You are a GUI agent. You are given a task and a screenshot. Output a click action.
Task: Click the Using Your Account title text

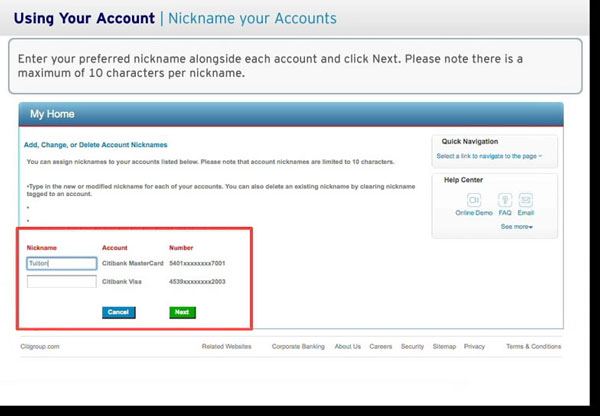click(x=84, y=18)
